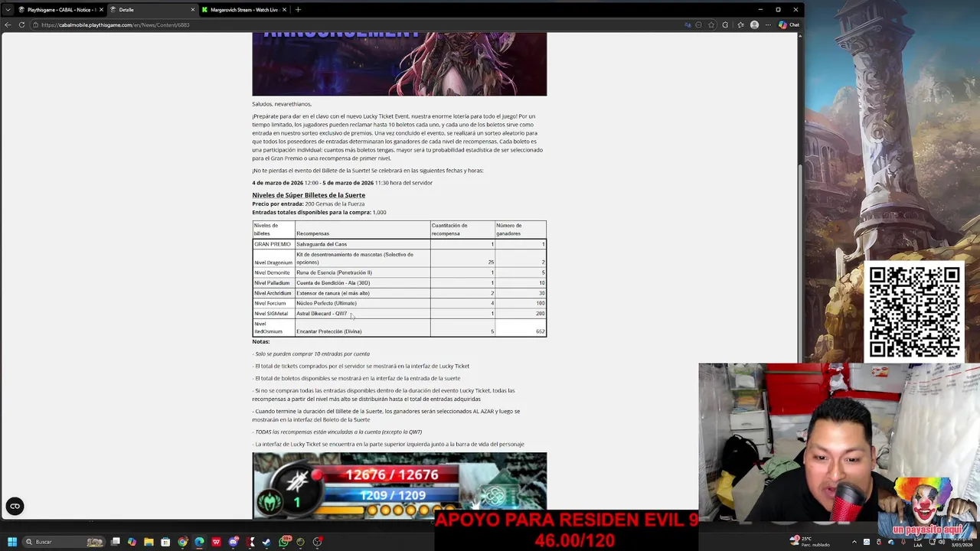Select the Nivel Palladium row label

click(x=273, y=282)
